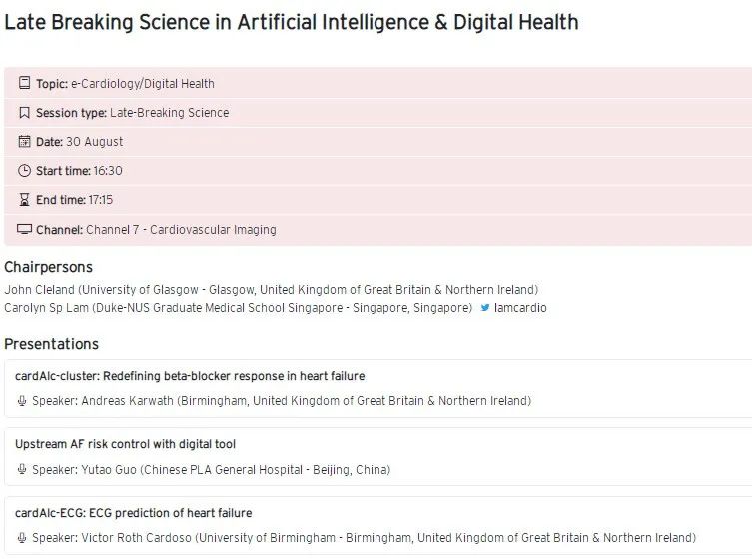Open cardAIc-ECG prediction of heart failure presentation
The height and width of the screenshot is (560, 752).
[x=134, y=513]
